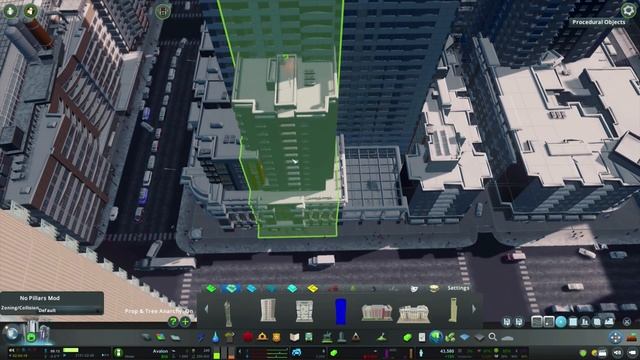This screenshot has width=640, height=360.
Task: Open the Unique Buildings menu
Action: tap(341, 337)
